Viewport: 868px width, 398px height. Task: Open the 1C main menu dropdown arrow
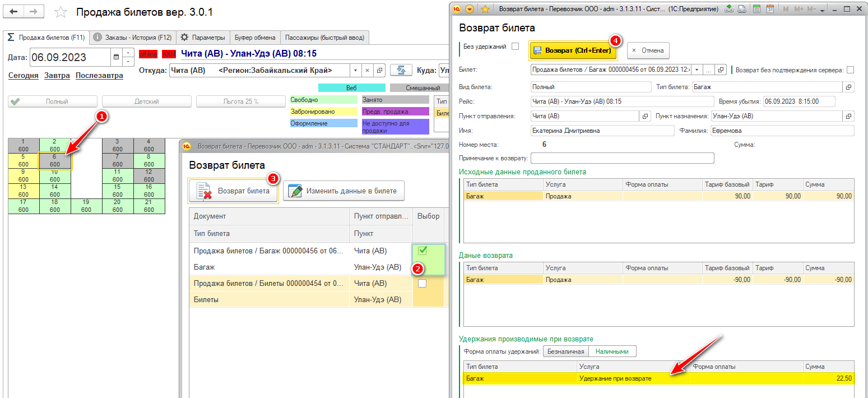tap(470, 9)
